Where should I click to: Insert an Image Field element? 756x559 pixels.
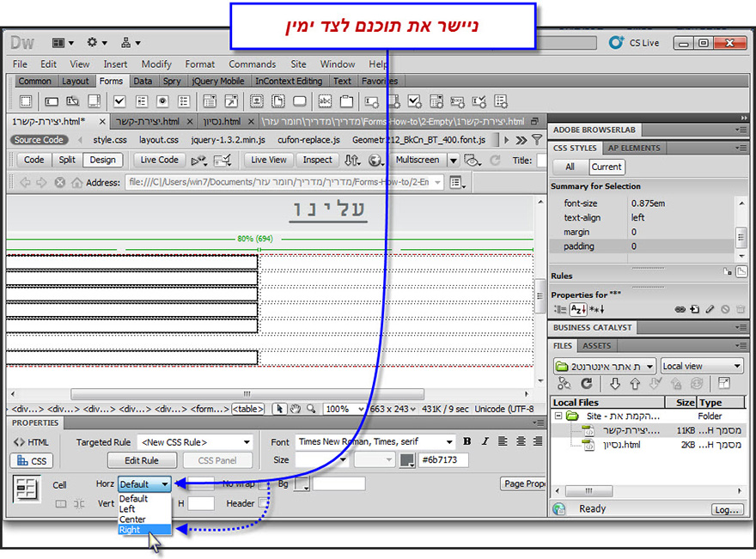tap(257, 101)
